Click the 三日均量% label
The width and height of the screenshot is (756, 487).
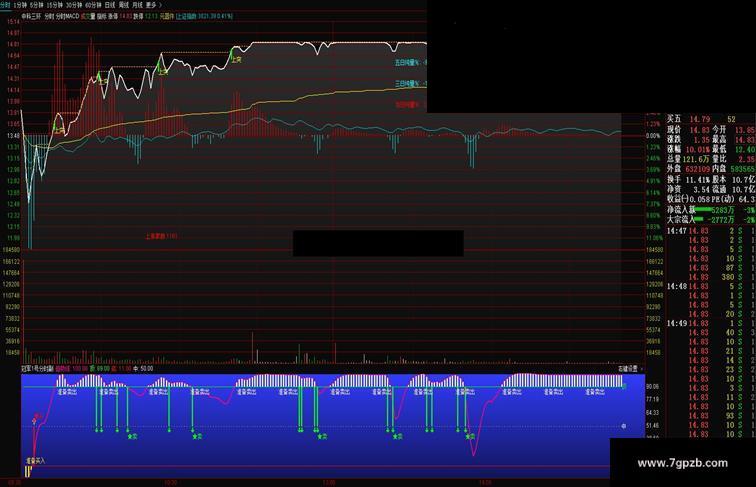coord(408,83)
